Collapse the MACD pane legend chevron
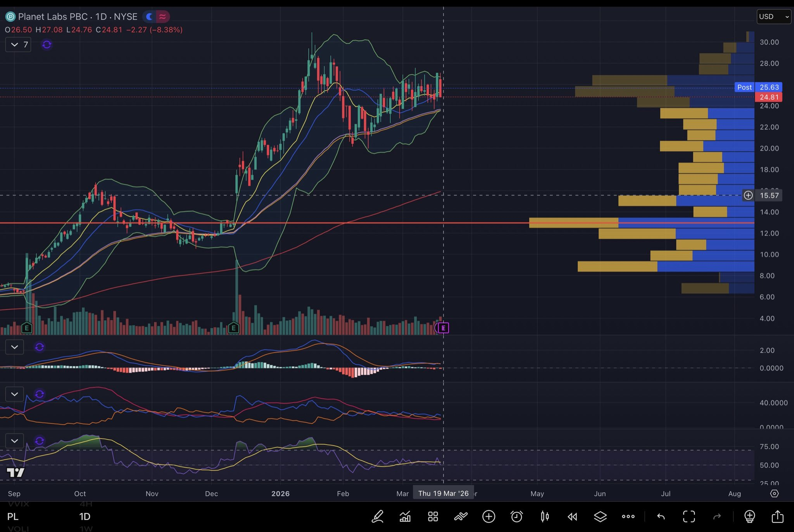This screenshot has width=794, height=532. (14, 347)
